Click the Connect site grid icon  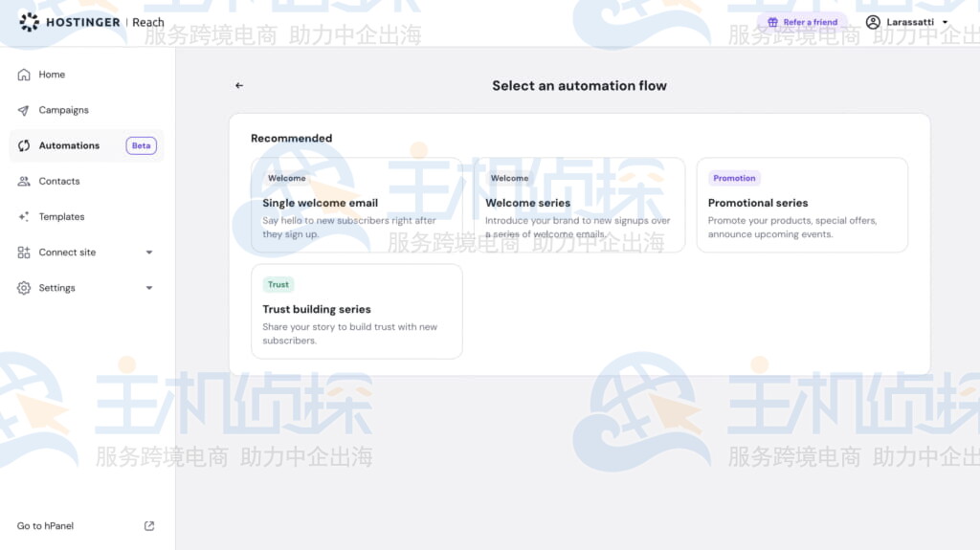tap(24, 253)
